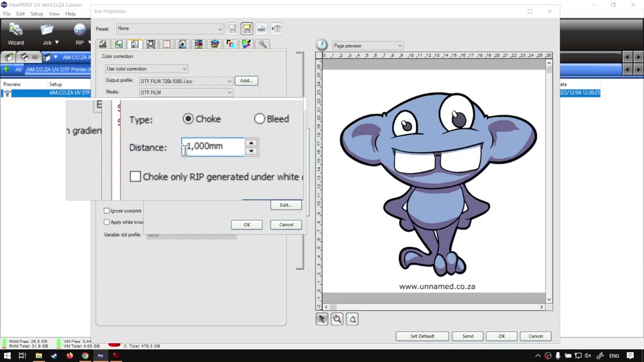644x362 pixels.
Task: Open the magic wand tab icon
Action: [x=263, y=44]
